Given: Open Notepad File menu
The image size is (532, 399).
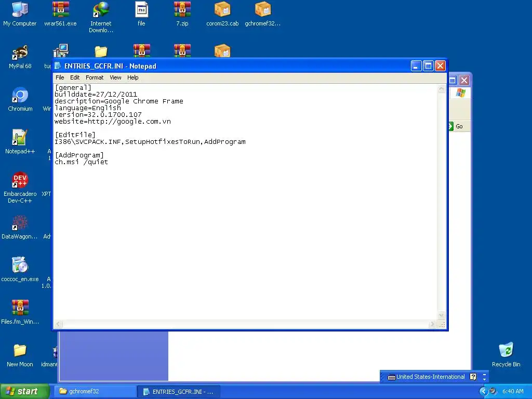Looking at the screenshot, I should tap(60, 78).
